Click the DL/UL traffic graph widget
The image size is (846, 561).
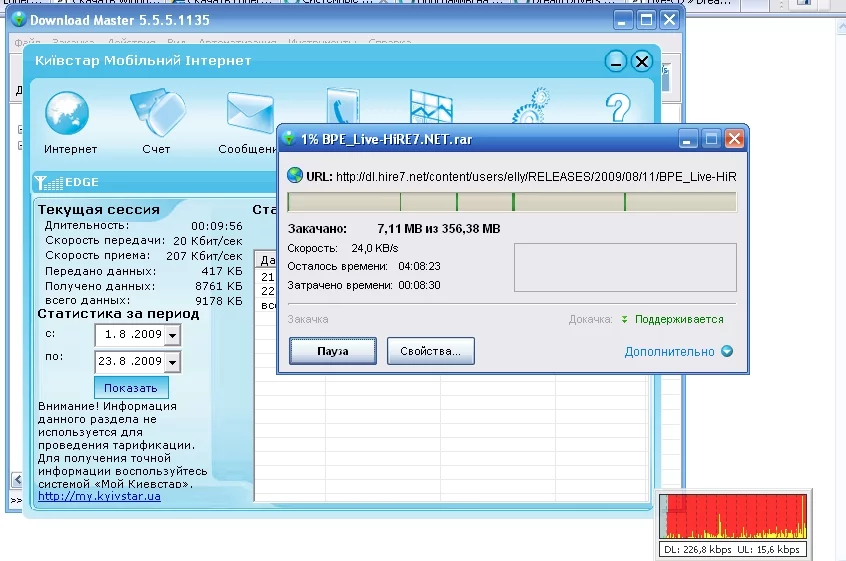[734, 518]
